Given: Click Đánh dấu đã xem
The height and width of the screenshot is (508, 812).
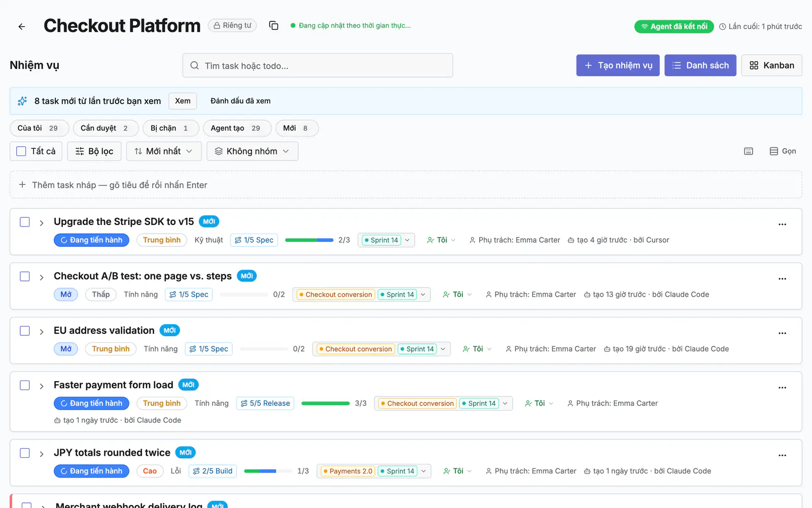Looking at the screenshot, I should point(241,101).
